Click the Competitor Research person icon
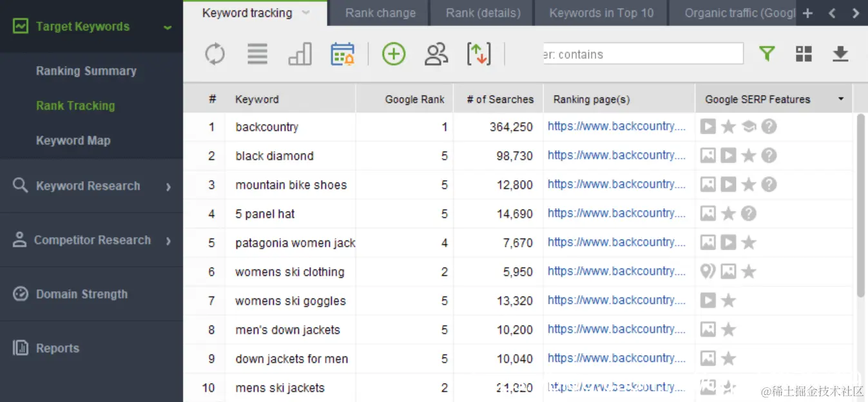 [x=20, y=240]
